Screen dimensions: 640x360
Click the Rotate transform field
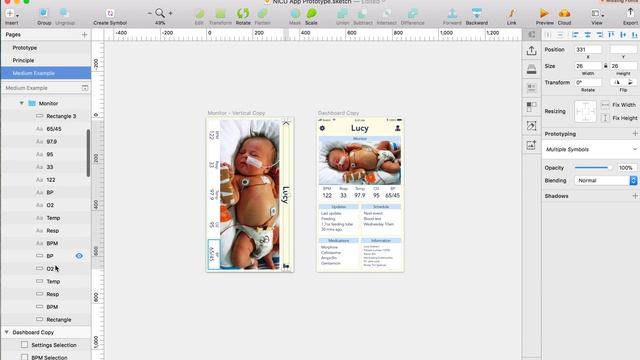[x=588, y=82]
